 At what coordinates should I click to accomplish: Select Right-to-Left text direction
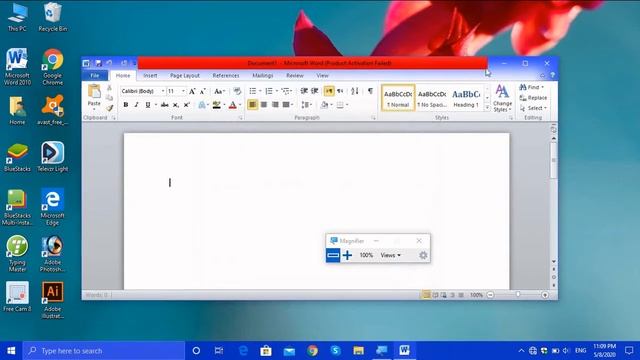coord(340,91)
